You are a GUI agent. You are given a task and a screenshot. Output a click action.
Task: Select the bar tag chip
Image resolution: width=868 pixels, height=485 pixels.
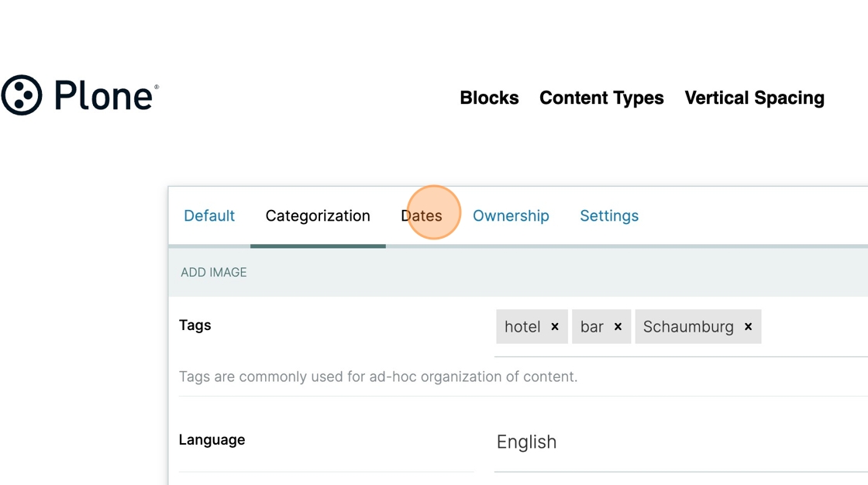(601, 327)
